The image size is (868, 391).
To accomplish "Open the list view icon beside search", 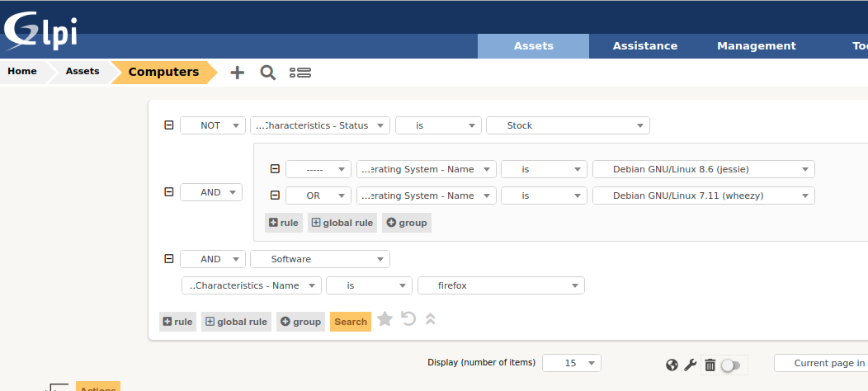I will (x=300, y=73).
